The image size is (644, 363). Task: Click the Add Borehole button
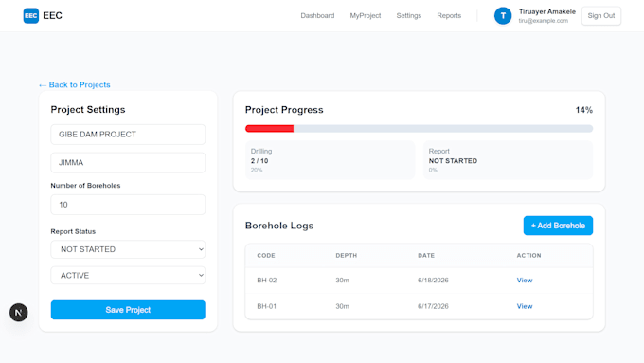click(x=558, y=226)
